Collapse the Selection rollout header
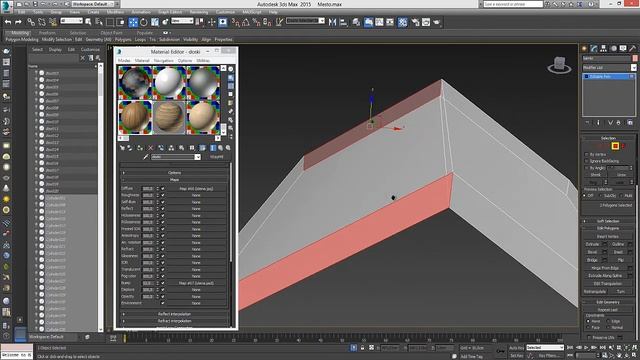640x360 pixels. tap(608, 138)
